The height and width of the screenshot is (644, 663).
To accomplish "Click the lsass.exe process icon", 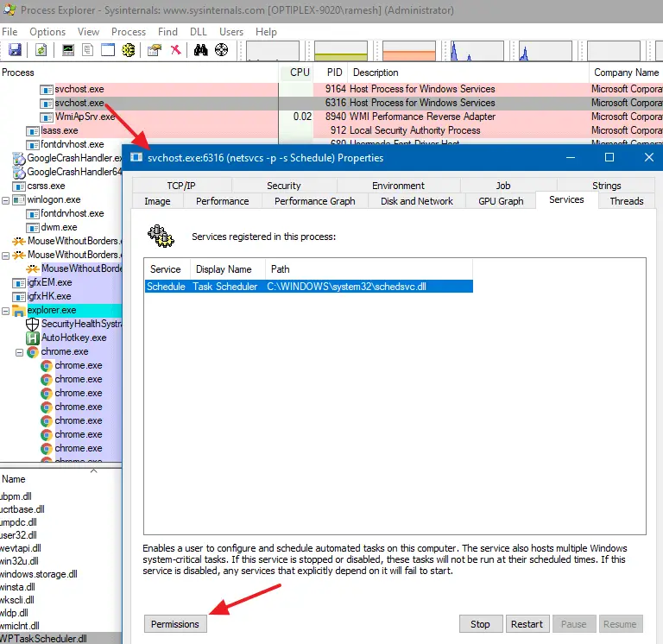I will 33,131.
